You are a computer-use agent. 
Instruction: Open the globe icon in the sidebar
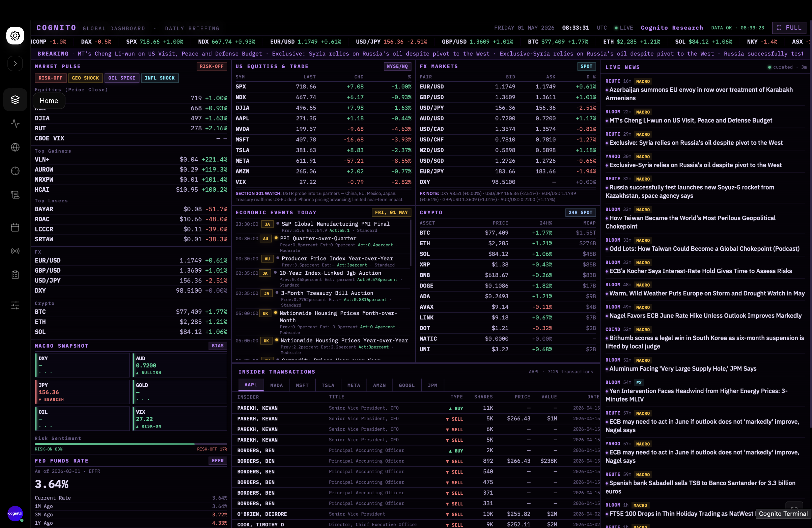(x=15, y=147)
